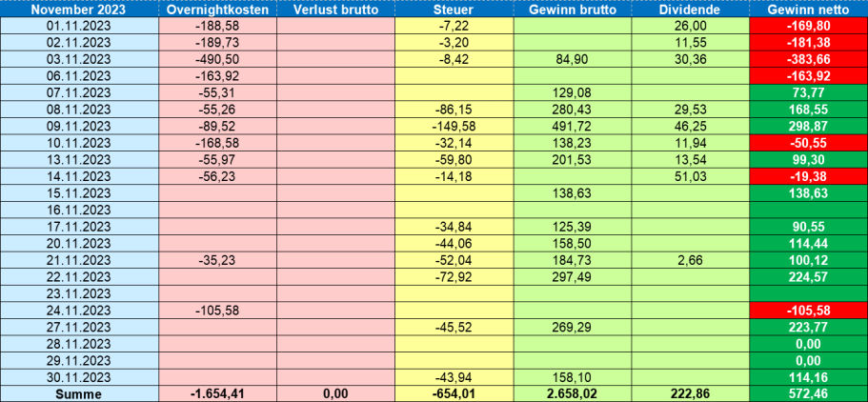The image size is (868, 402).
Task: Select the November 2023 header cell
Action: coord(80,10)
